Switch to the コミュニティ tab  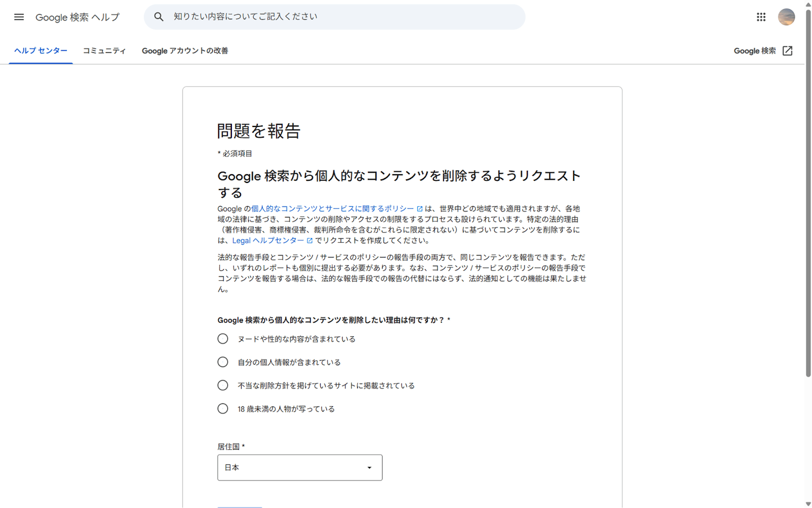pyautogui.click(x=105, y=50)
